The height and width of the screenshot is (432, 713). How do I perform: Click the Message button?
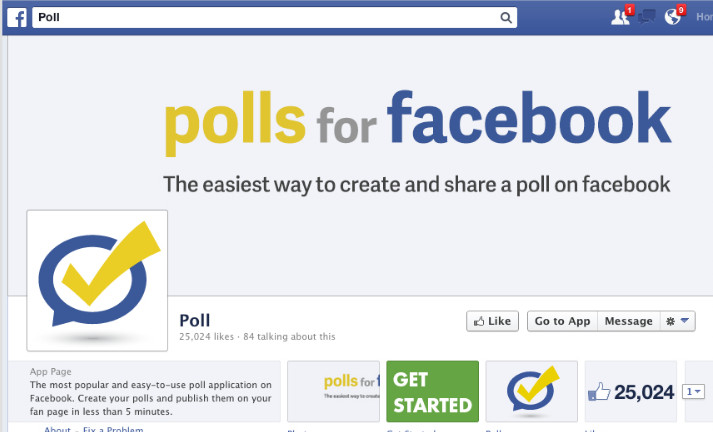628,321
